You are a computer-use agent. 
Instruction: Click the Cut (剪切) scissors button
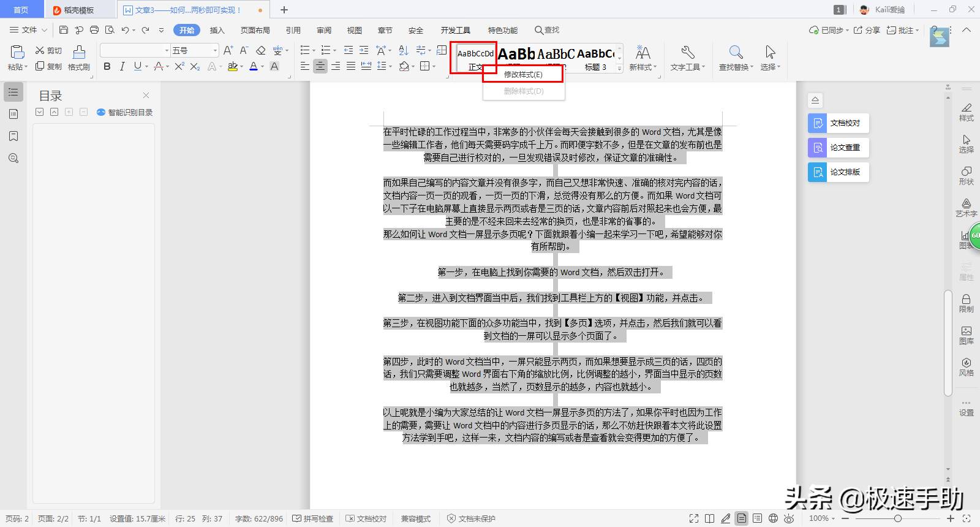(49, 50)
